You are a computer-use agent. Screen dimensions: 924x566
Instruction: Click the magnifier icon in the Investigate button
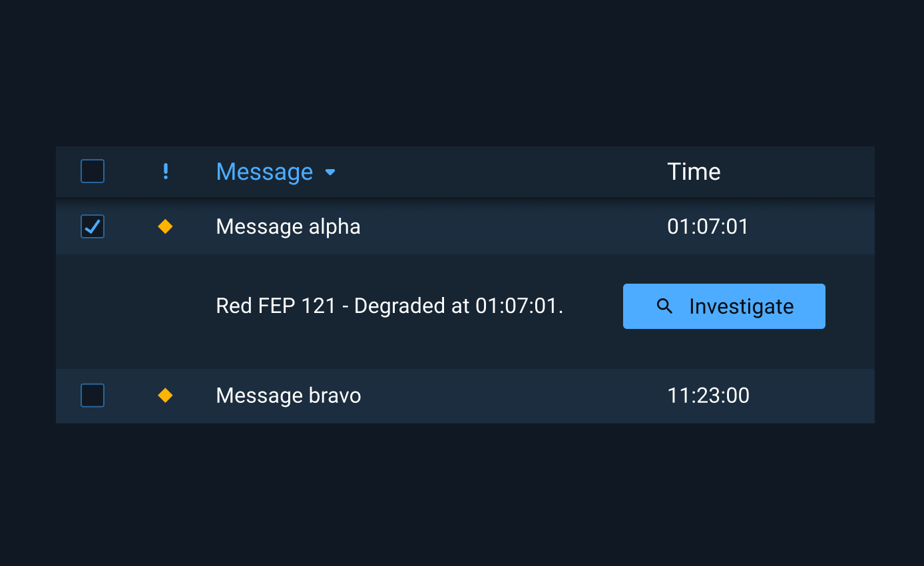664,306
